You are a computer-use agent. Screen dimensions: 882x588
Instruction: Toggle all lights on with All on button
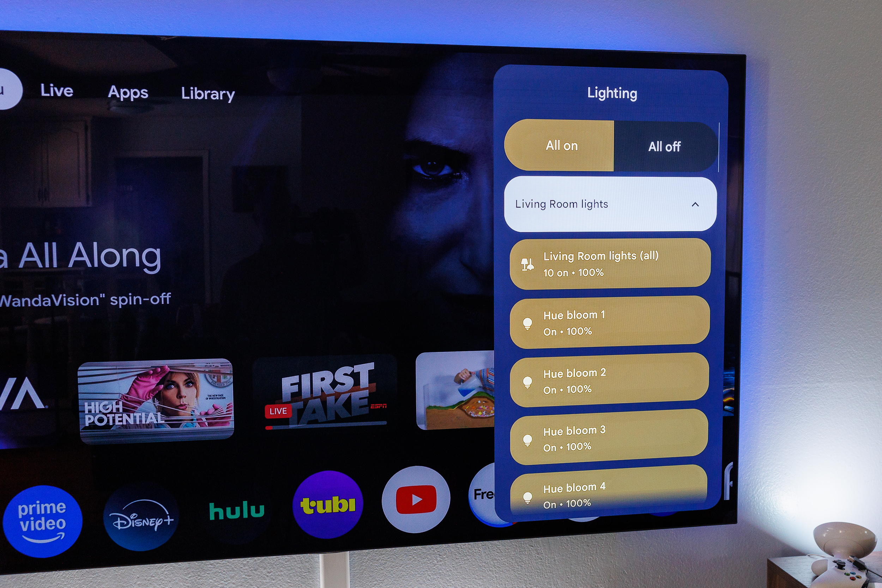563,145
